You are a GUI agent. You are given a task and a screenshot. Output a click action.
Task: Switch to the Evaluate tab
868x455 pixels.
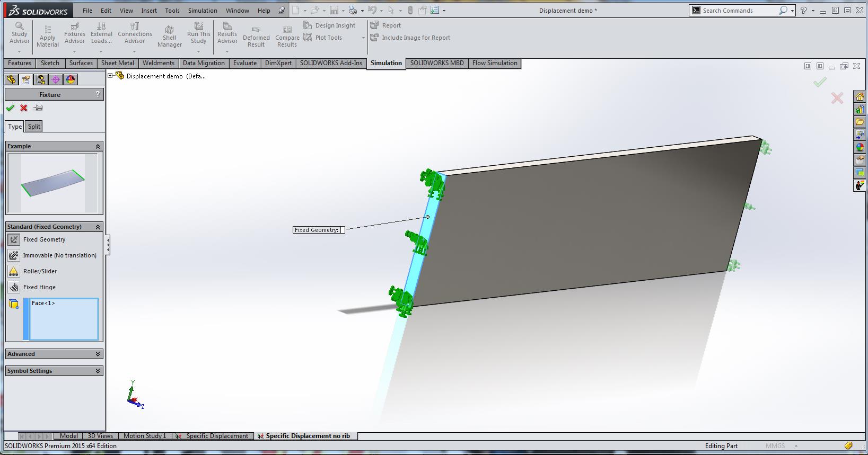244,63
